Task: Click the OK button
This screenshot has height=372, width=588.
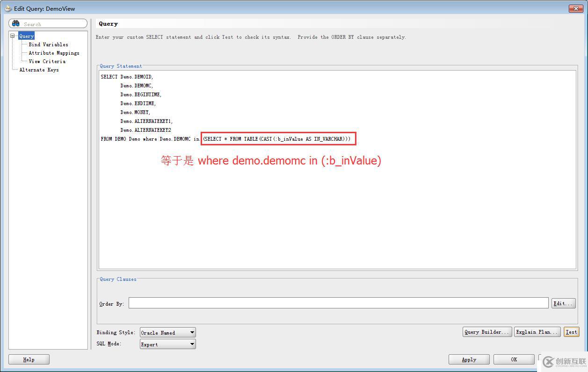Action: (514, 359)
